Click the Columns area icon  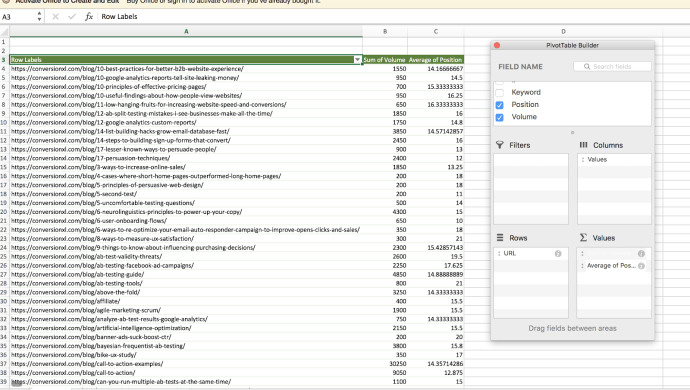pos(584,145)
